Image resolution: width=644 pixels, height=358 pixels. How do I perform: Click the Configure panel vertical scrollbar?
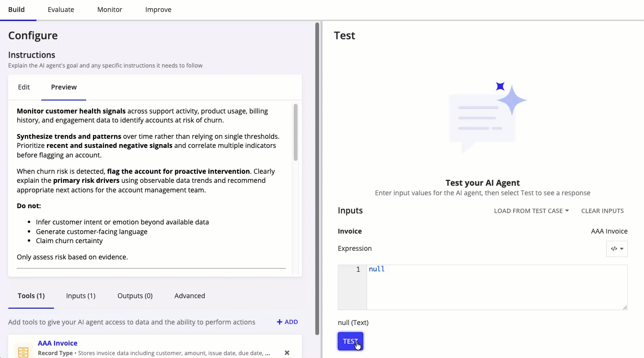(317, 179)
